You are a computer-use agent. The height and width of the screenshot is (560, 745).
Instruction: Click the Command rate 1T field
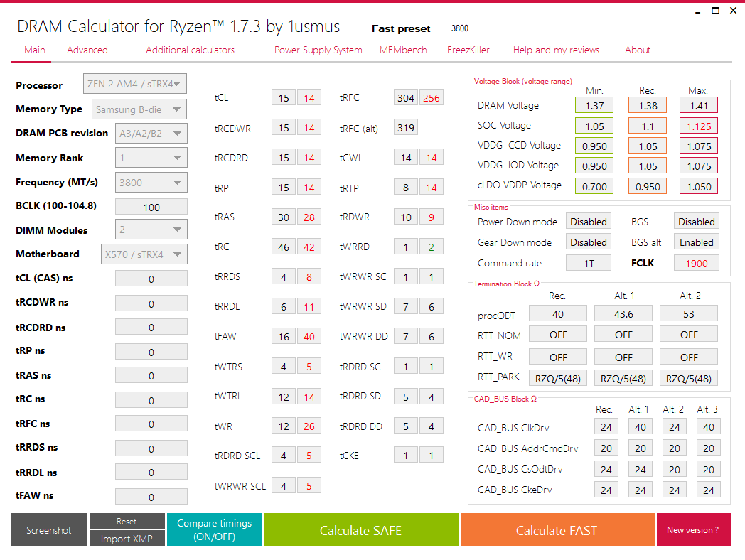[x=588, y=263]
